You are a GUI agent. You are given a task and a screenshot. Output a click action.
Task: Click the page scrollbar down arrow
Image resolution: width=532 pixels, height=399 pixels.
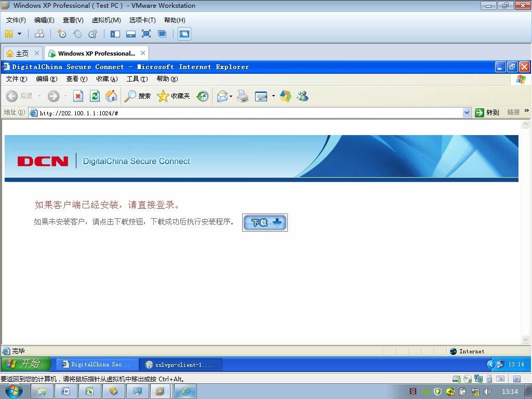[525, 339]
